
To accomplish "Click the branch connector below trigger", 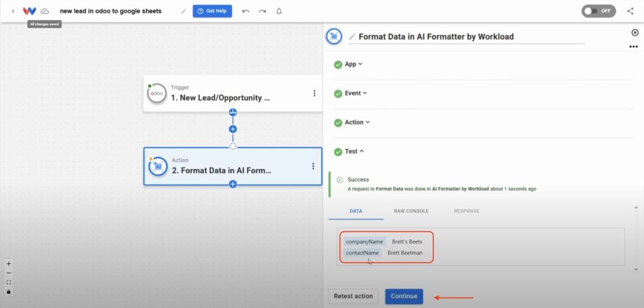I will (x=233, y=112).
